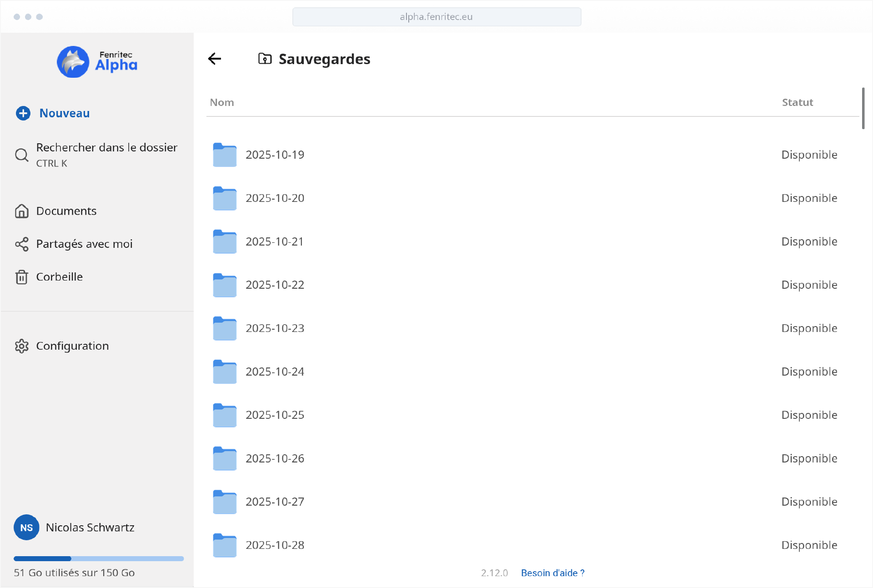Viewport: 873px width, 588px height.
Task: Click the back arrow icon
Action: 215,59
